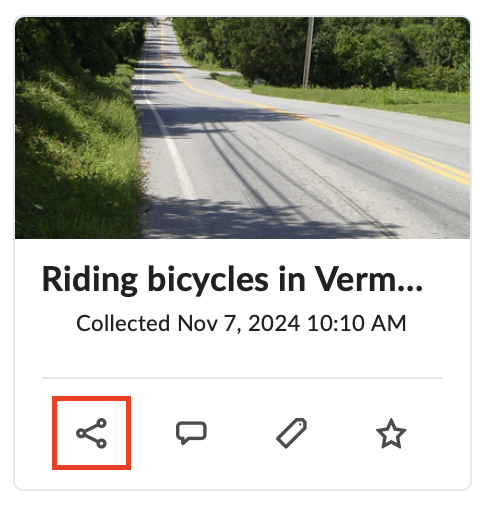Click the three-node share symbol
Image resolution: width=490 pixels, height=510 pixels.
coord(91,433)
